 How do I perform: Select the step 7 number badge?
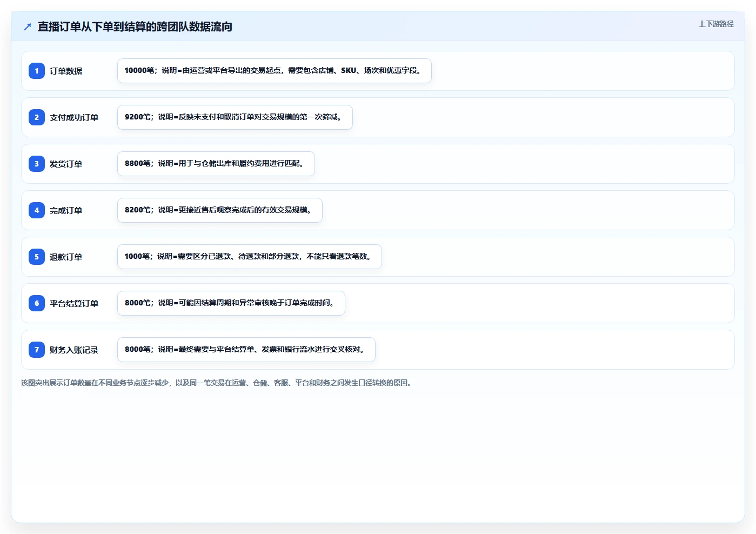37,350
